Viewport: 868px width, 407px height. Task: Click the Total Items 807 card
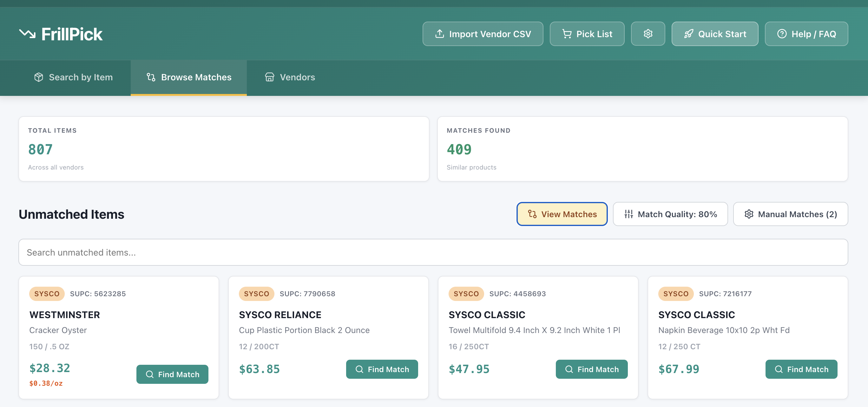[x=224, y=149]
